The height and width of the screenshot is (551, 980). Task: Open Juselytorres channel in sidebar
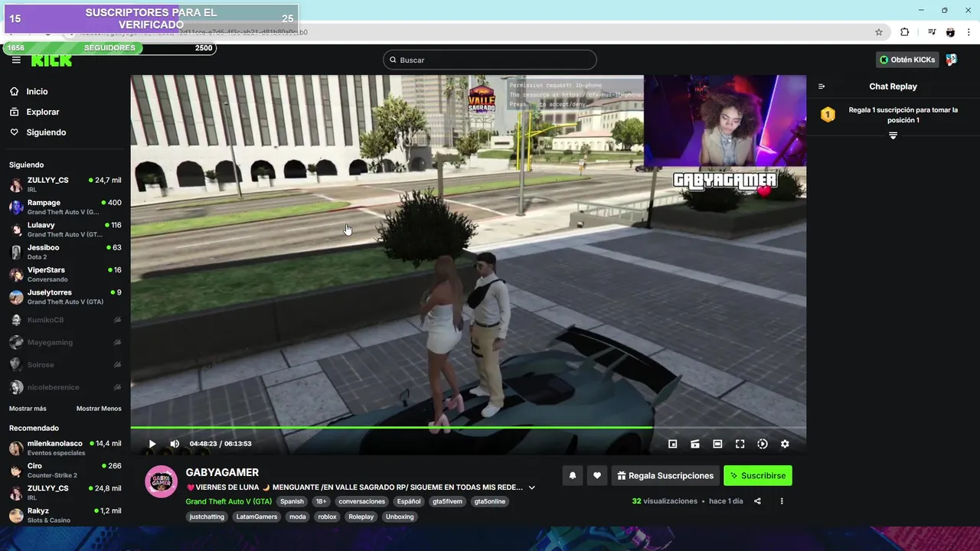[x=65, y=297]
